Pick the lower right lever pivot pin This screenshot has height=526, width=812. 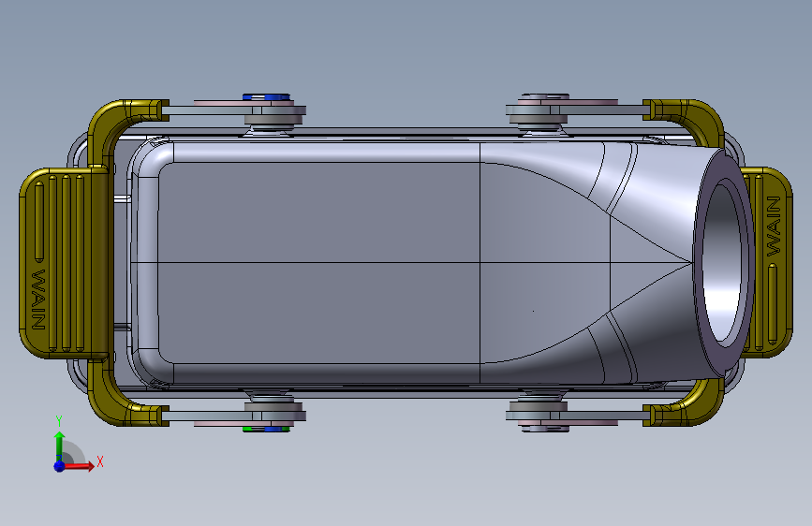point(544,428)
